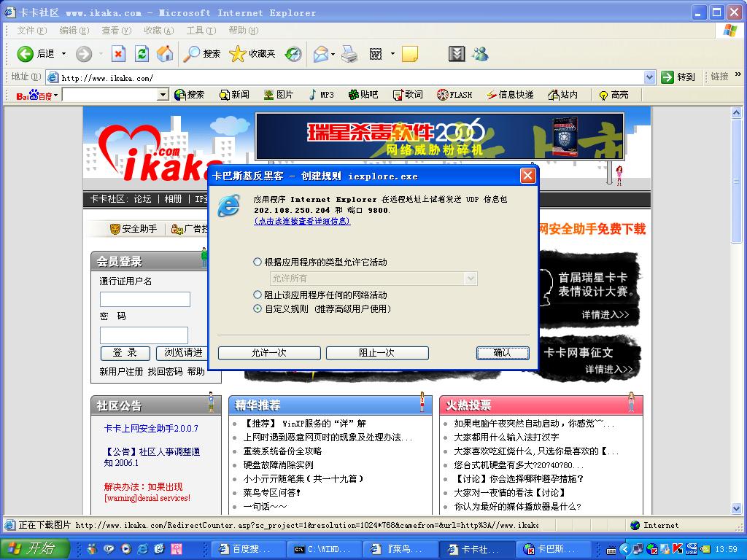Click the Messenger people icon
The image size is (747, 560).
[x=480, y=54]
